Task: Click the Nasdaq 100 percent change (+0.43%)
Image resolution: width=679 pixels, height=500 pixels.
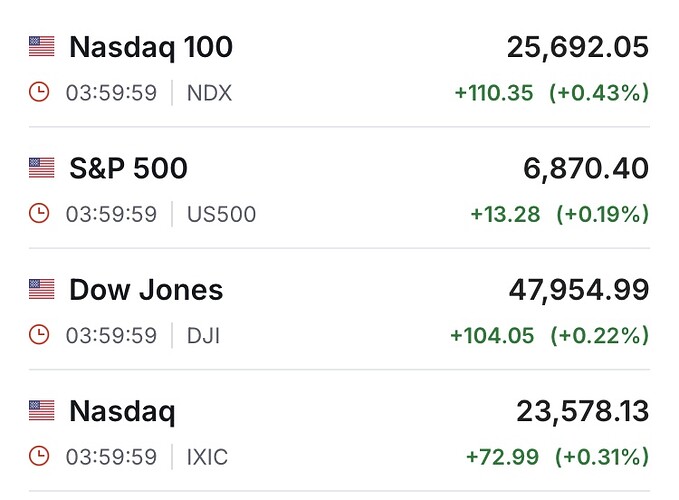Action: (598, 93)
